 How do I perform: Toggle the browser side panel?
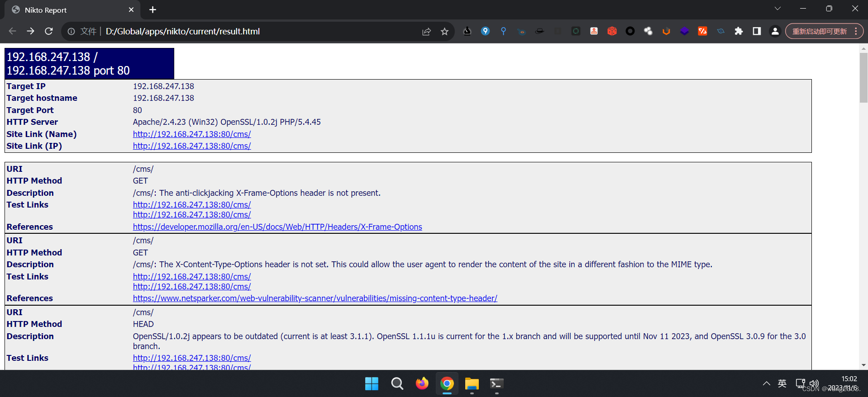757,31
